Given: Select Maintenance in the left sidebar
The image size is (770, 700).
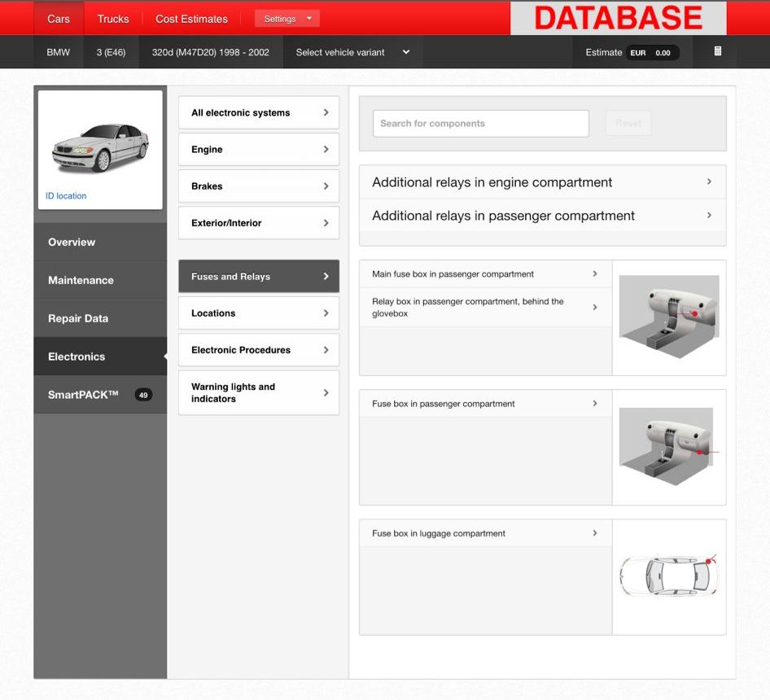Looking at the screenshot, I should 81,280.
